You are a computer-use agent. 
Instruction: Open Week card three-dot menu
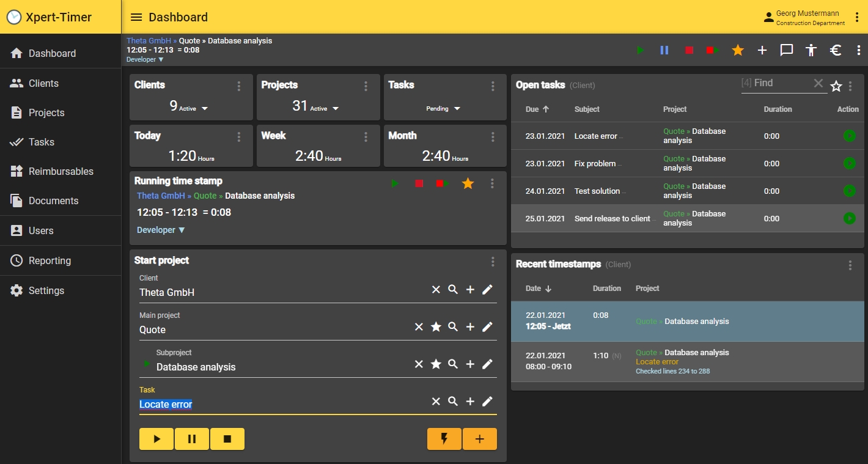click(x=366, y=137)
